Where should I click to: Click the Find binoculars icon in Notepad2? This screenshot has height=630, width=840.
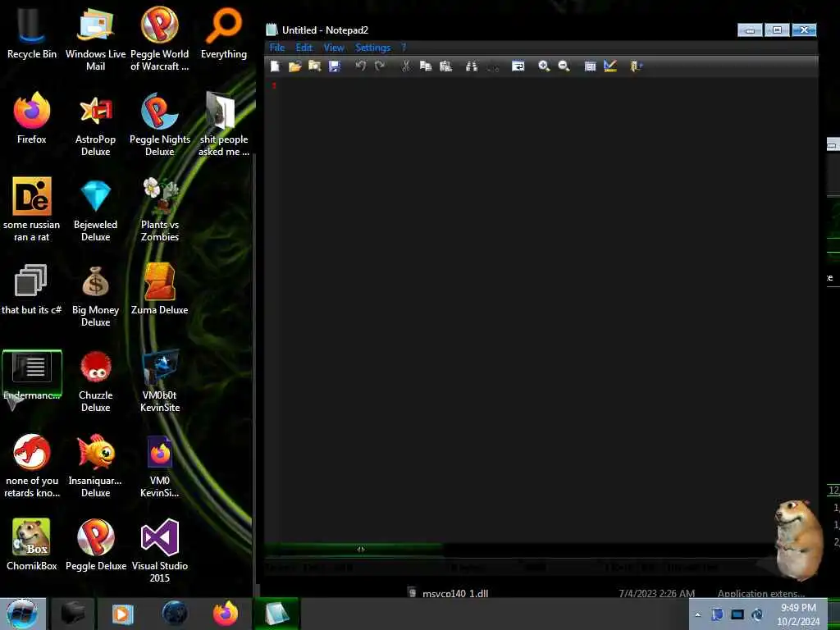(x=472, y=66)
